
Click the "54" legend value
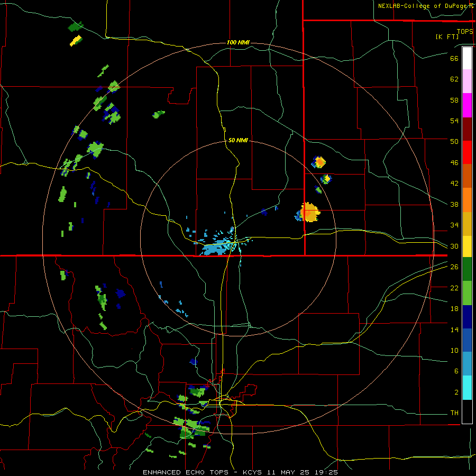[x=454, y=121]
